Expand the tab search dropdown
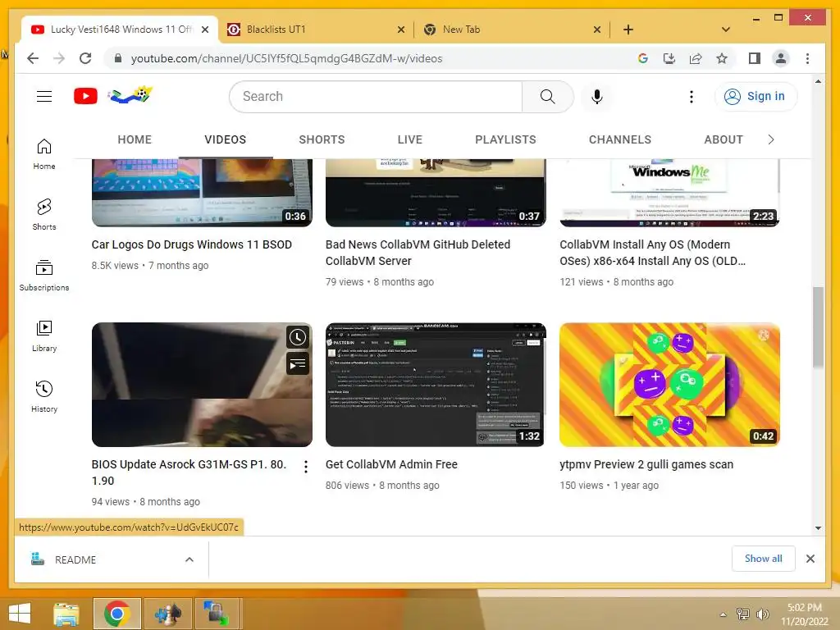The width and height of the screenshot is (840, 630). [725, 30]
